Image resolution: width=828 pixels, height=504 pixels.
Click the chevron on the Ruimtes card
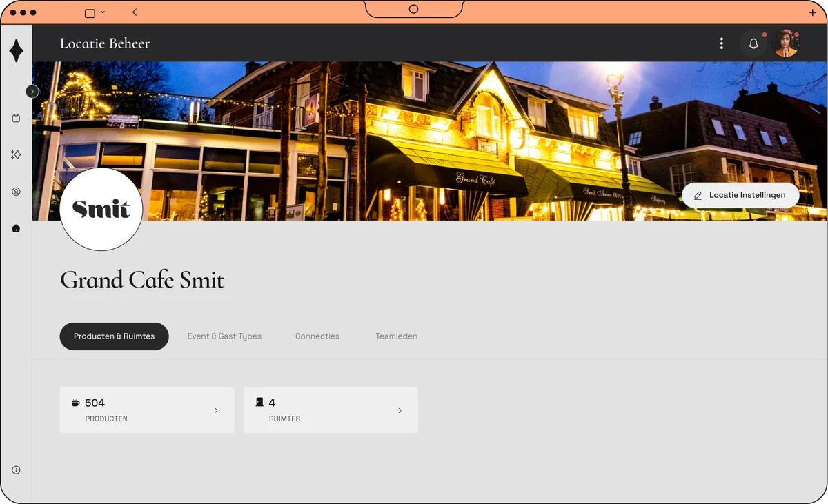[400, 410]
